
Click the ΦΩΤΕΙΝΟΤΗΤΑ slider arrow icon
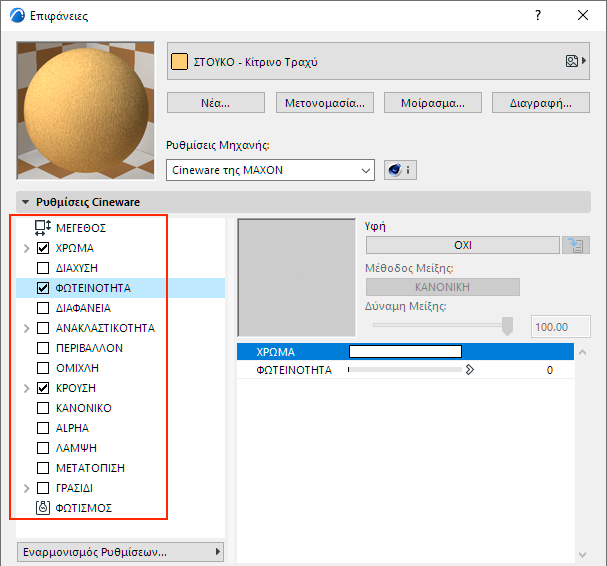[x=470, y=370]
